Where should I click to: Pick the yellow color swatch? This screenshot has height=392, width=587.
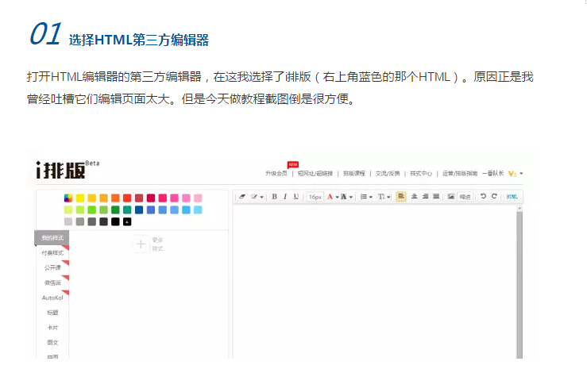click(x=80, y=198)
